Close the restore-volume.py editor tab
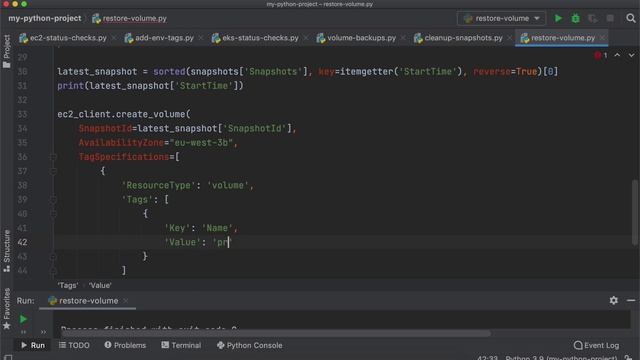 [x=602, y=38]
